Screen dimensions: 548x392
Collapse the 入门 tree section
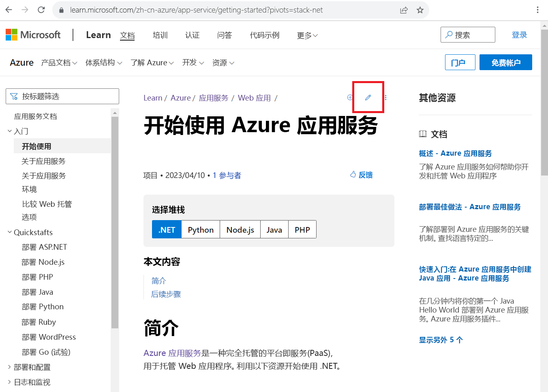[x=10, y=131]
